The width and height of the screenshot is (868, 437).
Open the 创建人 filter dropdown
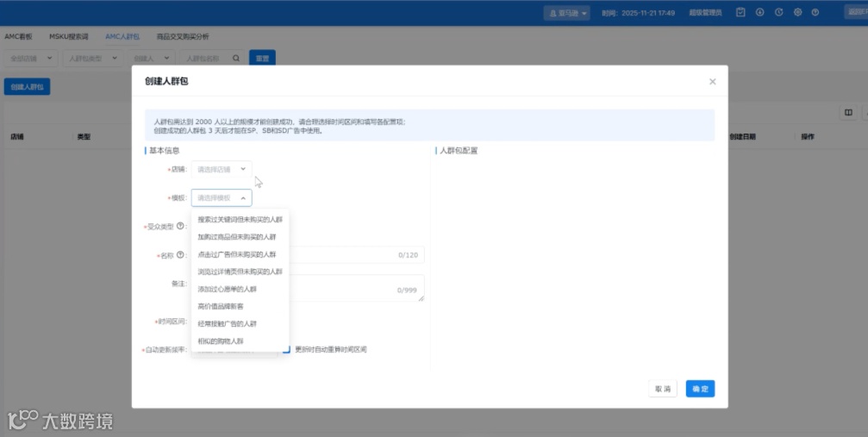[x=151, y=58]
